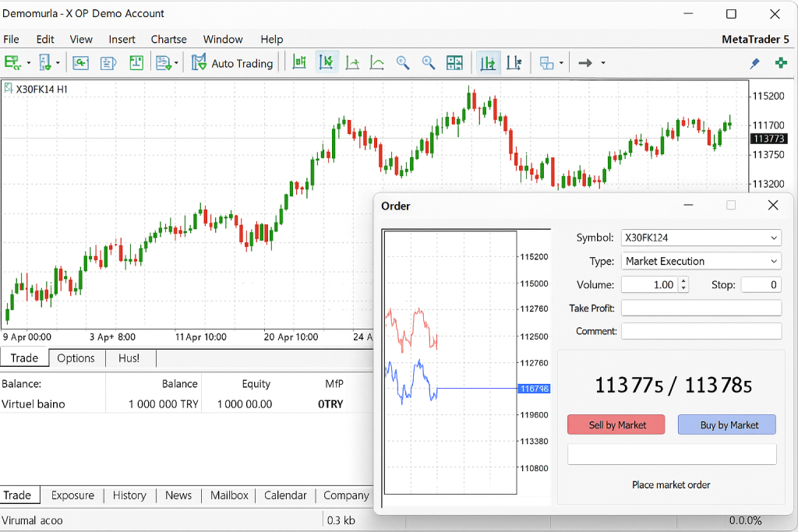Toggle the Auto Trading button
The height and width of the screenshot is (532, 798).
[232, 63]
